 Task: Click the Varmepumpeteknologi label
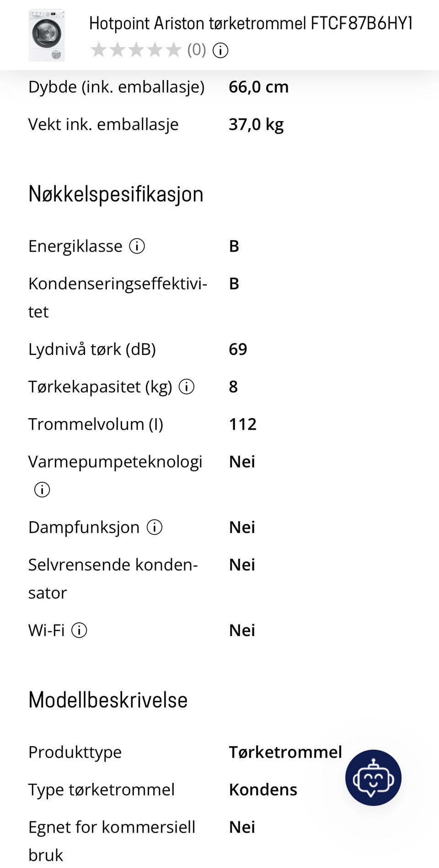[115, 462]
